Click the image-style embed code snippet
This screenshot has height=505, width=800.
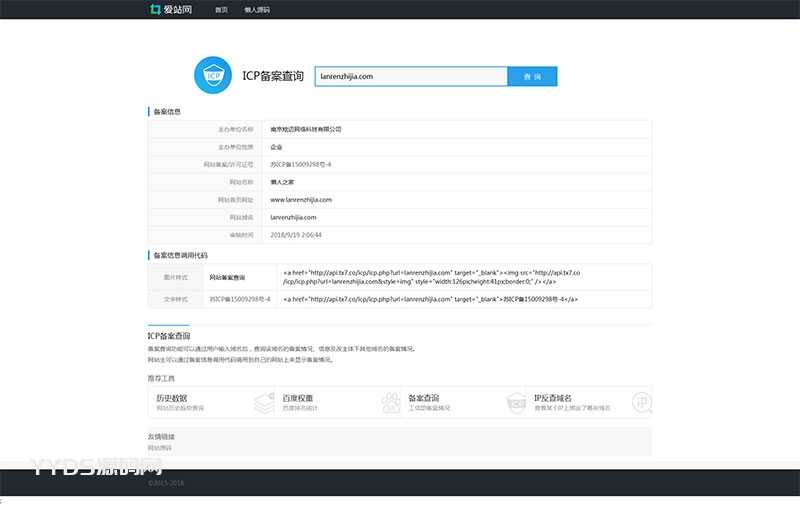click(432, 277)
